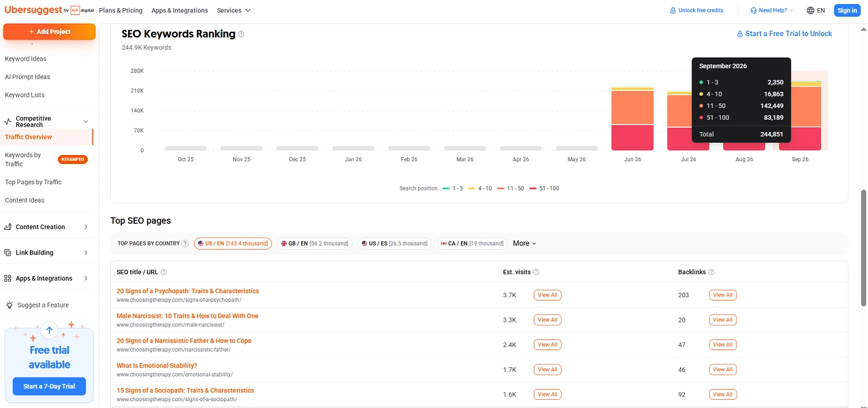Click the lightbulb Suggest a Feature icon
Image resolution: width=868 pixels, height=408 pixels.
[10, 305]
